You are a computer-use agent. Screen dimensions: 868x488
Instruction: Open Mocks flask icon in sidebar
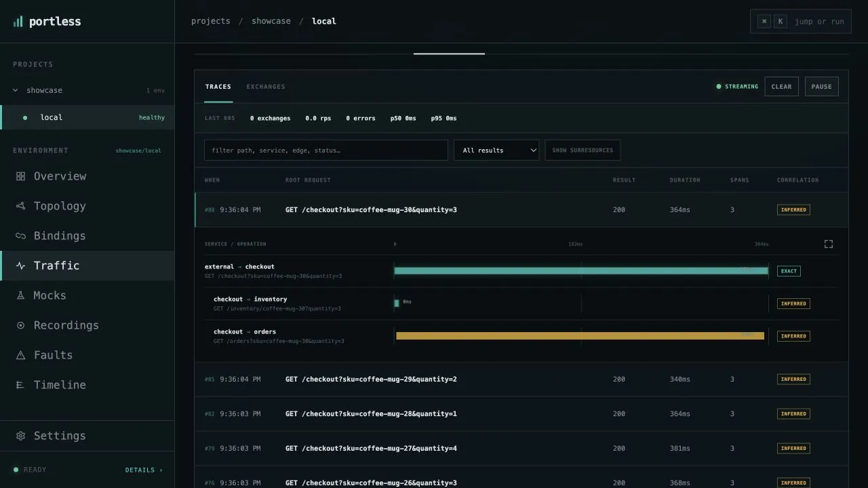pos(20,296)
